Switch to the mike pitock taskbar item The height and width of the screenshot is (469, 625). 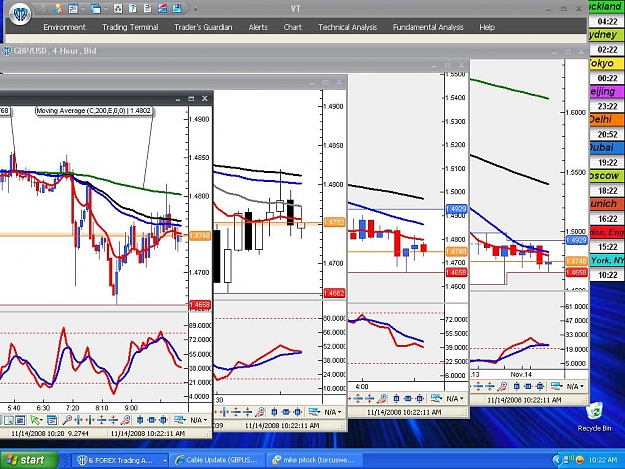[x=314, y=460]
